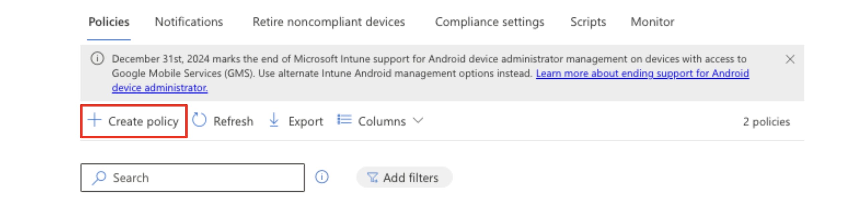The image size is (868, 207).
Task: Click the funnel icon in Add filters
Action: 372,178
